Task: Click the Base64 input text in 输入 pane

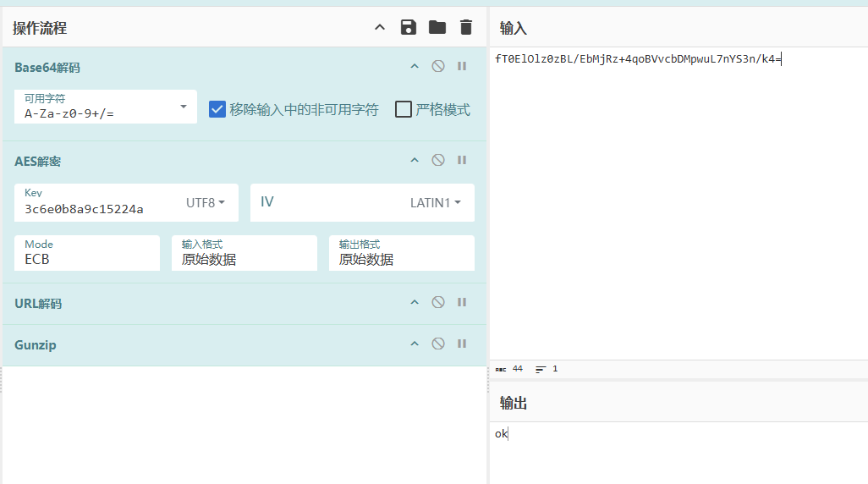Action: click(x=638, y=58)
